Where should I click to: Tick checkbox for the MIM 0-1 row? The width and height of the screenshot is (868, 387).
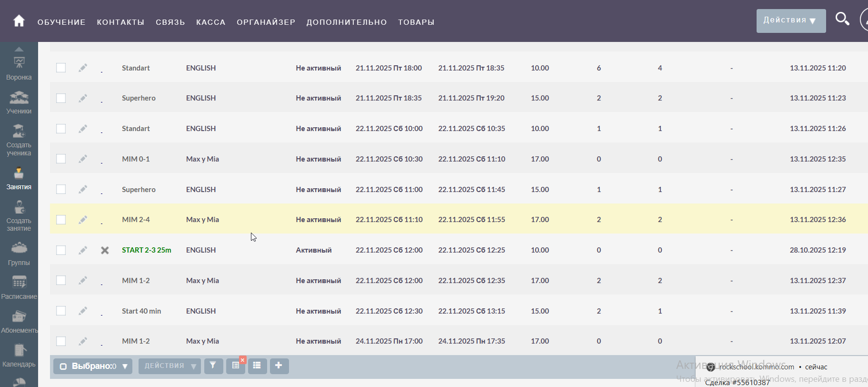click(61, 159)
